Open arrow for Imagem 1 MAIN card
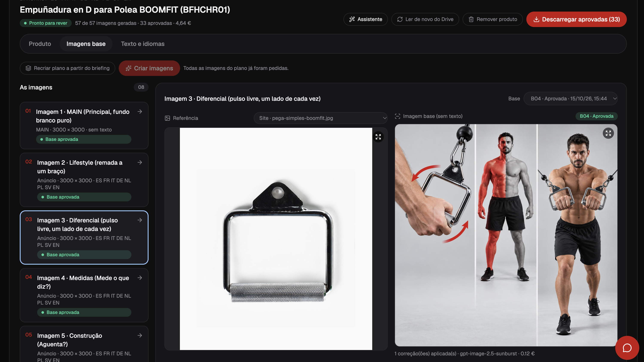The image size is (644, 362). 140,112
